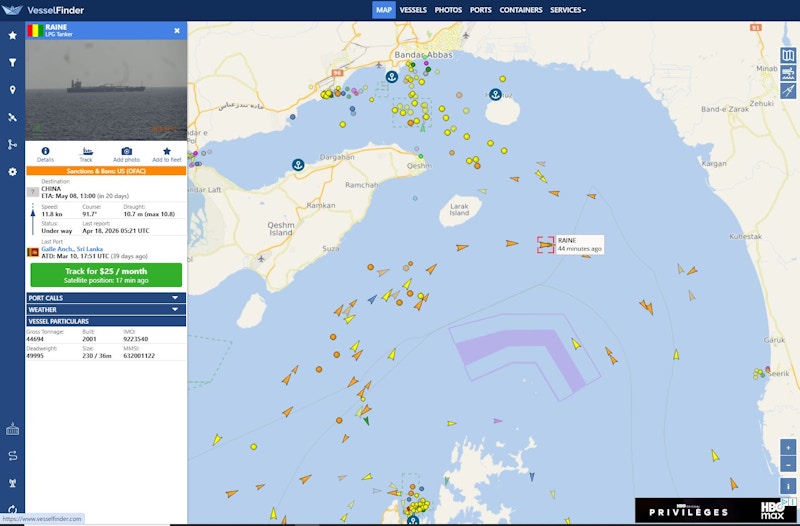
Task: Open the settings gear in sidebar
Action: pos(12,171)
